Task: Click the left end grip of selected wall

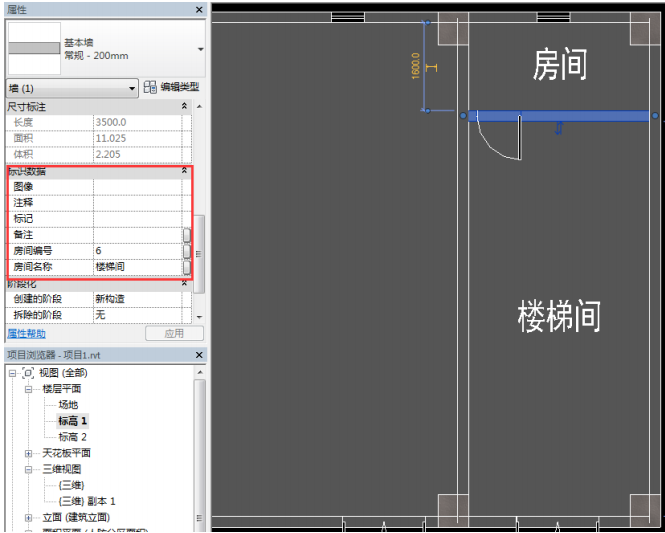Action: [x=463, y=115]
